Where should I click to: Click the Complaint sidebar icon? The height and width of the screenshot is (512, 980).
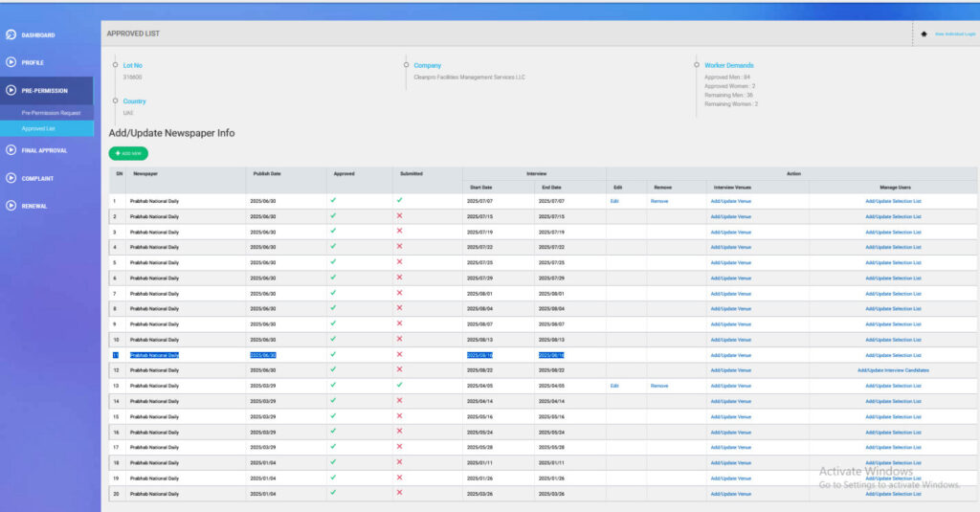pyautogui.click(x=11, y=178)
